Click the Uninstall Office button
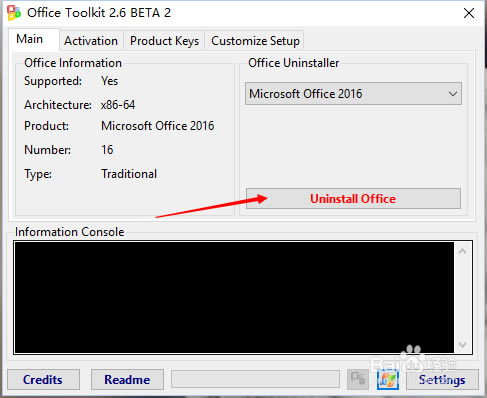 (353, 199)
